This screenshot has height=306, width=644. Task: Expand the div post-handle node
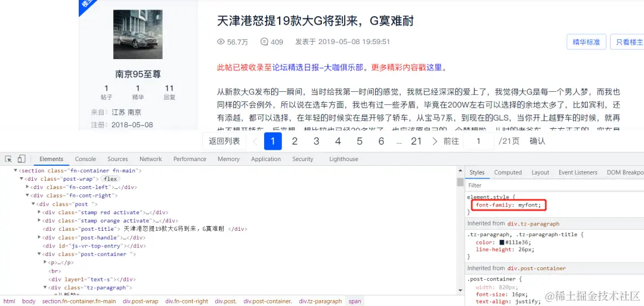pyautogui.click(x=39, y=237)
